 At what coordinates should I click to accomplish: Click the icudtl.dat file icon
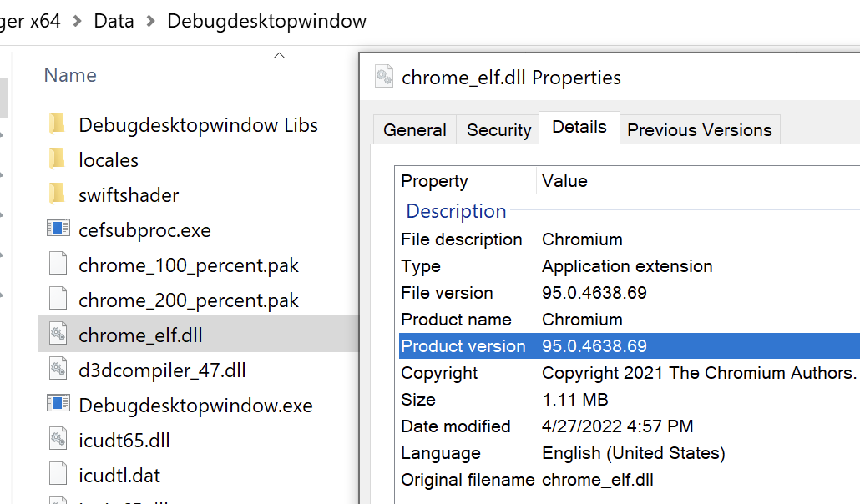58,474
